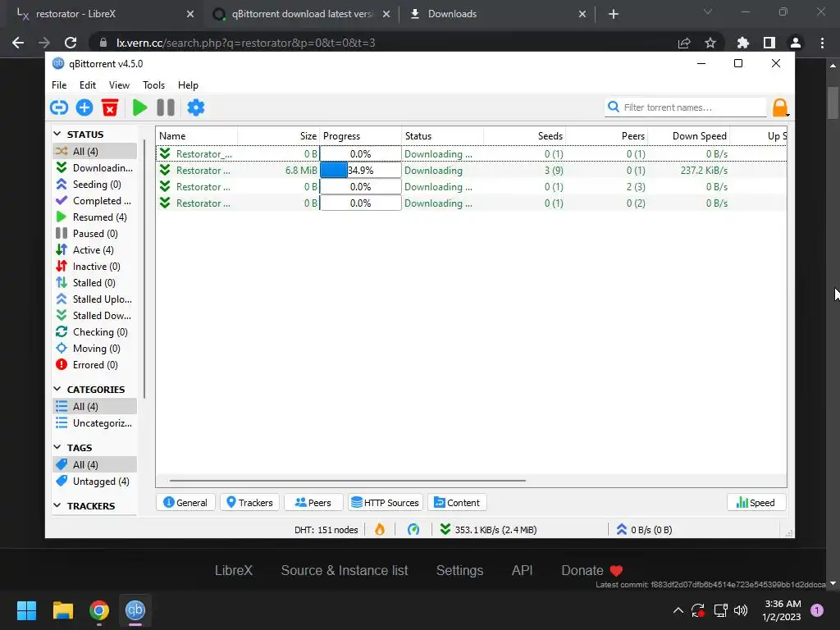This screenshot has width=840, height=630.
Task: Select the Active (4) status filter
Action: [x=95, y=250]
